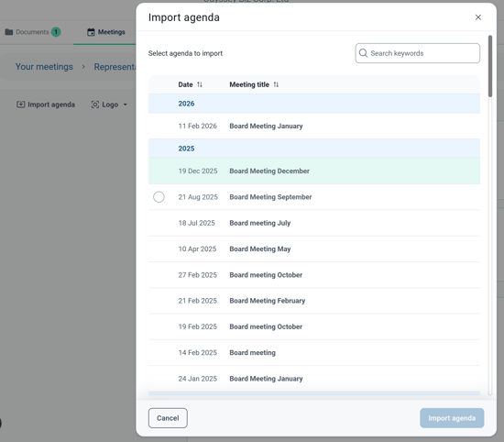Sort by Date column arrows
The height and width of the screenshot is (442, 504).
click(x=200, y=84)
